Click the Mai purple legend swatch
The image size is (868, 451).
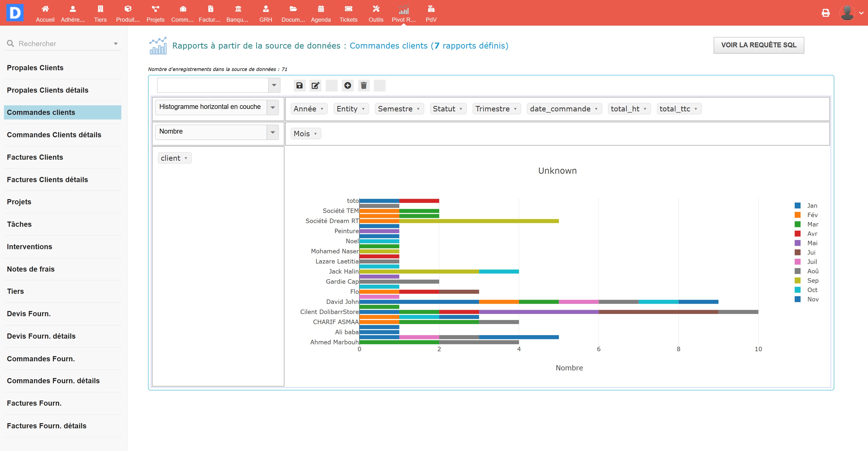point(798,243)
